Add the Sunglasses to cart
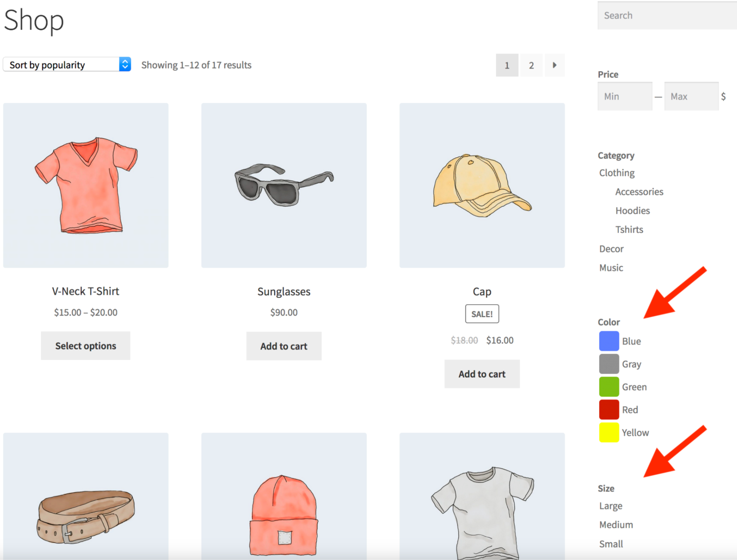The height and width of the screenshot is (560, 737). point(284,346)
